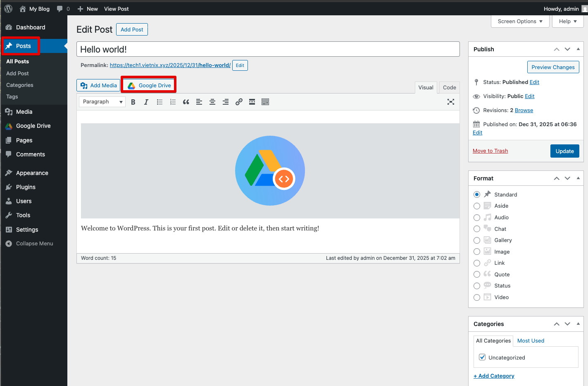The width and height of the screenshot is (588, 386).
Task: Open Posts in the sidebar
Action: pyautogui.click(x=34, y=46)
